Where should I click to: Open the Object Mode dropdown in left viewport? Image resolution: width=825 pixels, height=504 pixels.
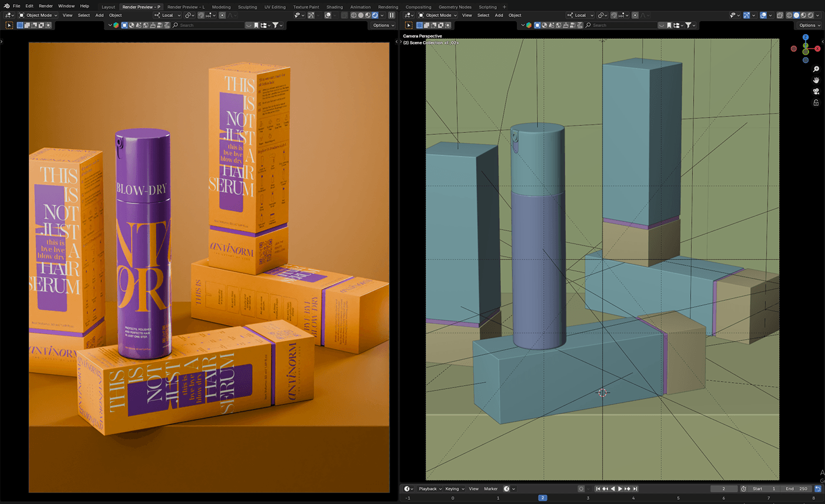pyautogui.click(x=38, y=15)
